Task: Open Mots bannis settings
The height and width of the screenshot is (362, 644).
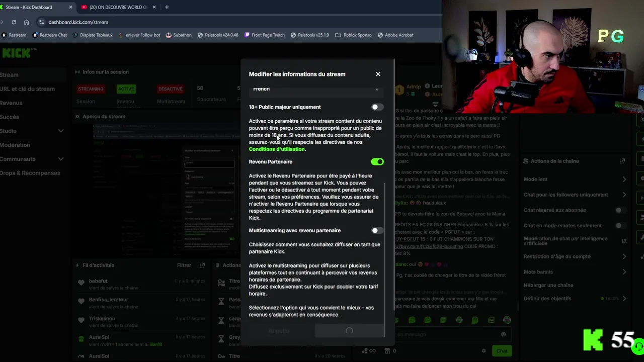Action: (x=575, y=273)
